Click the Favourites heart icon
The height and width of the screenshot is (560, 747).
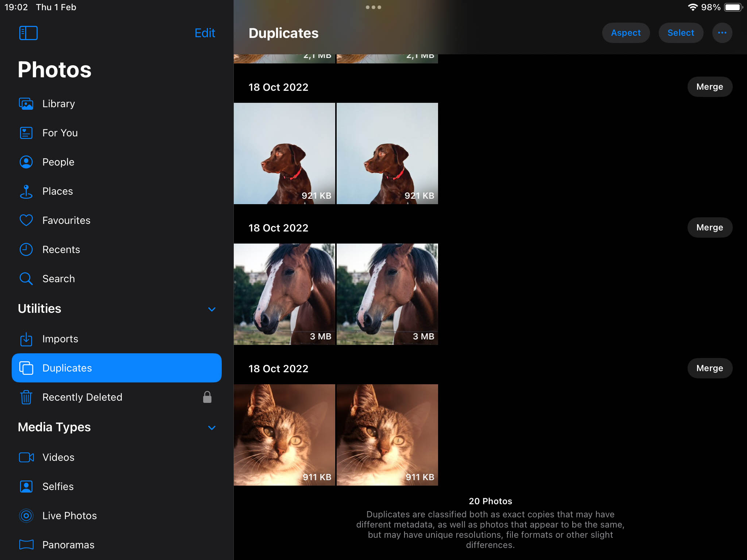(26, 221)
